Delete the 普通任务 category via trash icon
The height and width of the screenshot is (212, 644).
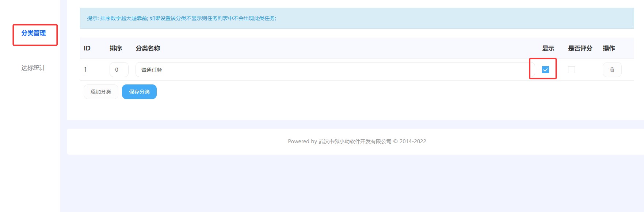(612, 70)
